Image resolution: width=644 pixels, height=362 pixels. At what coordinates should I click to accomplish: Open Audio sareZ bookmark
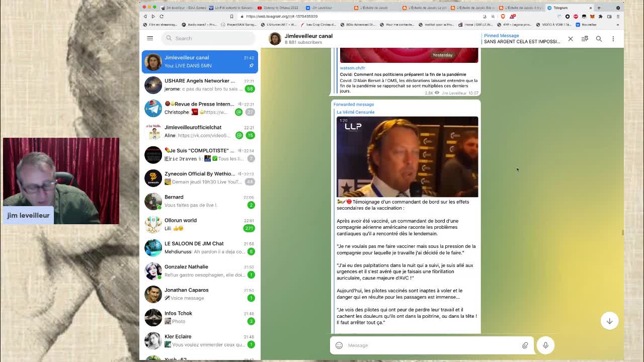coord(199,24)
